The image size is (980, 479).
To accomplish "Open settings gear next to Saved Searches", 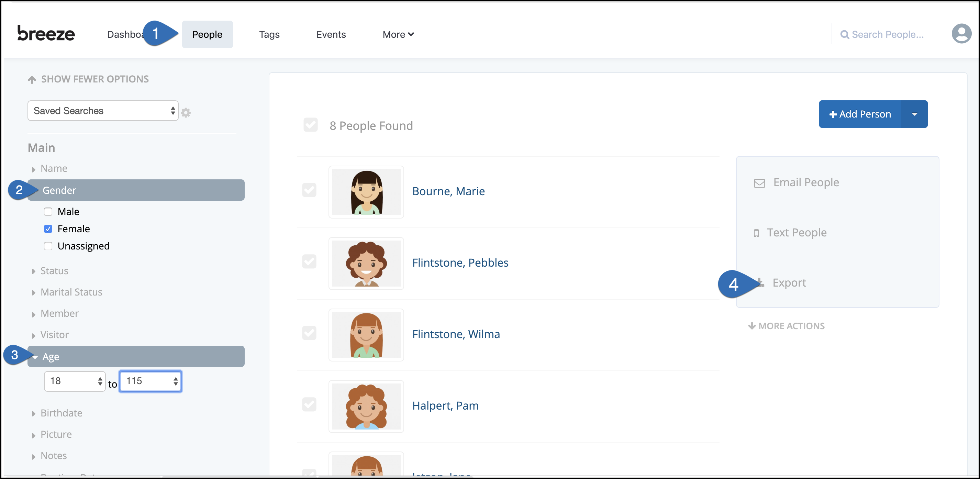I will pos(186,112).
